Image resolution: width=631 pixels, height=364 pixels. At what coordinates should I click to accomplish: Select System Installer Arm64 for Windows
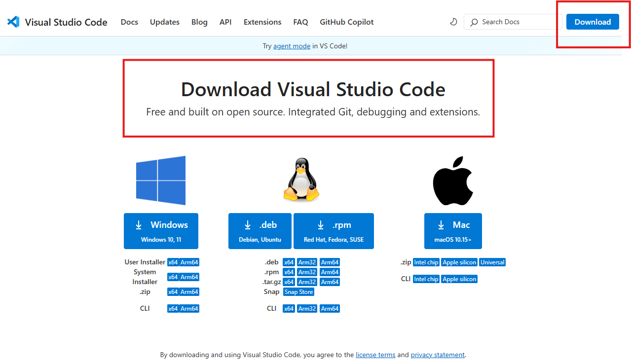[x=189, y=277]
